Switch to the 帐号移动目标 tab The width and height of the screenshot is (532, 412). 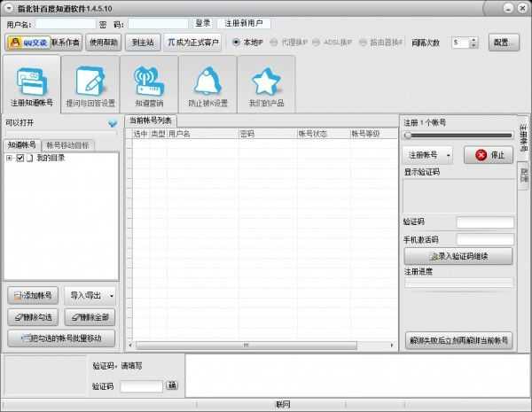[x=67, y=144]
